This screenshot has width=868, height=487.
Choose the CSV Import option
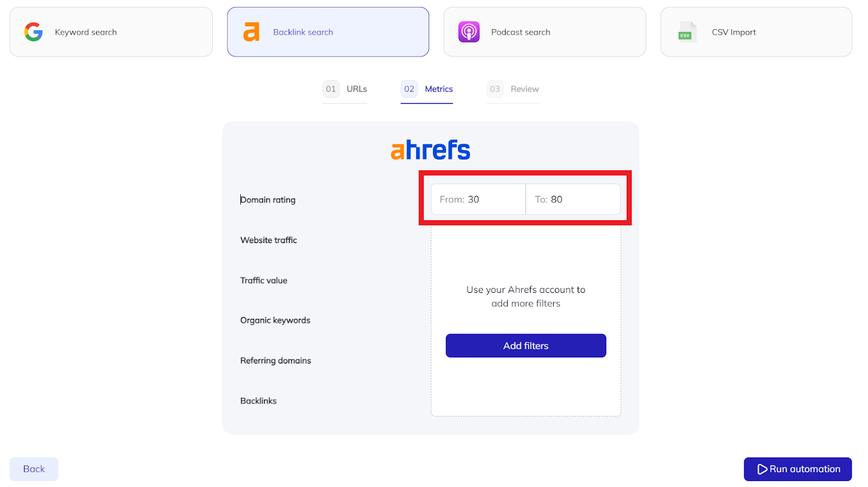pyautogui.click(x=756, y=32)
